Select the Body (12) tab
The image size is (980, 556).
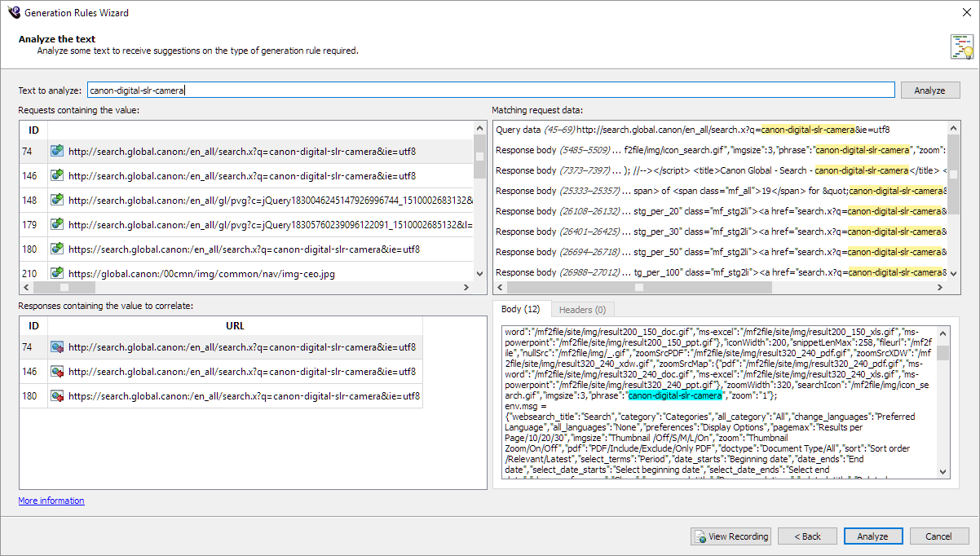point(520,309)
